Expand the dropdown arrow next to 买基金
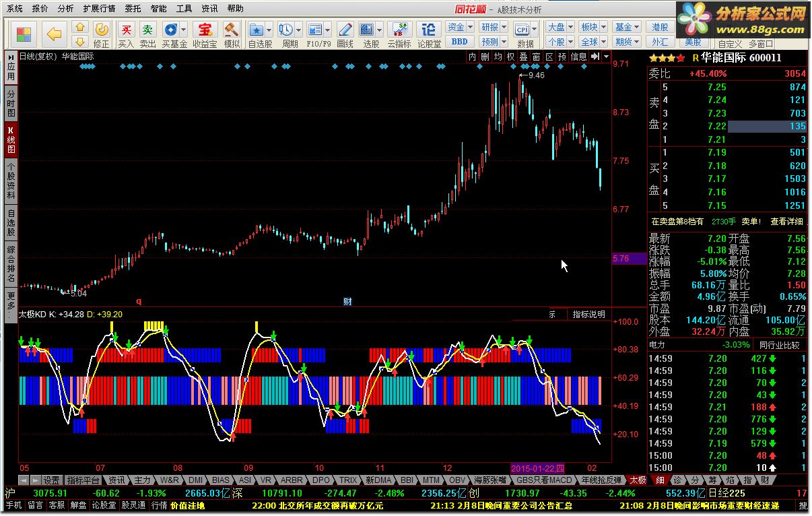This screenshot has width=812, height=516. [x=184, y=29]
